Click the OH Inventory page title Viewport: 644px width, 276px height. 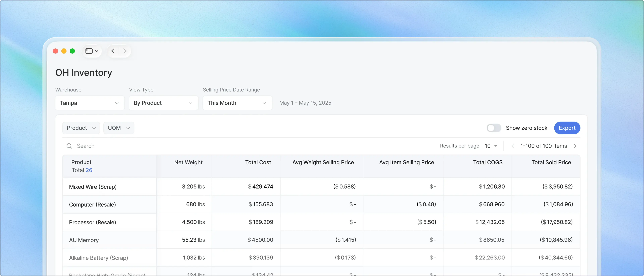(84, 73)
